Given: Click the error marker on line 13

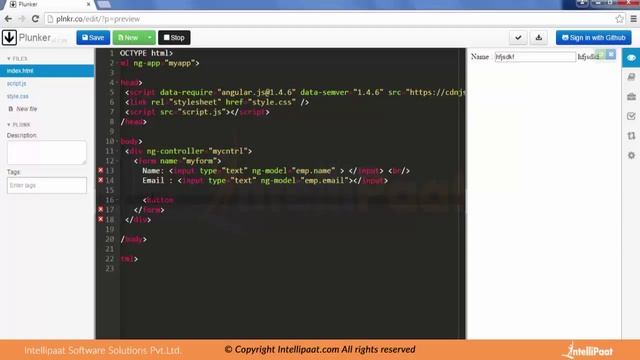Looking at the screenshot, I should point(100,170).
